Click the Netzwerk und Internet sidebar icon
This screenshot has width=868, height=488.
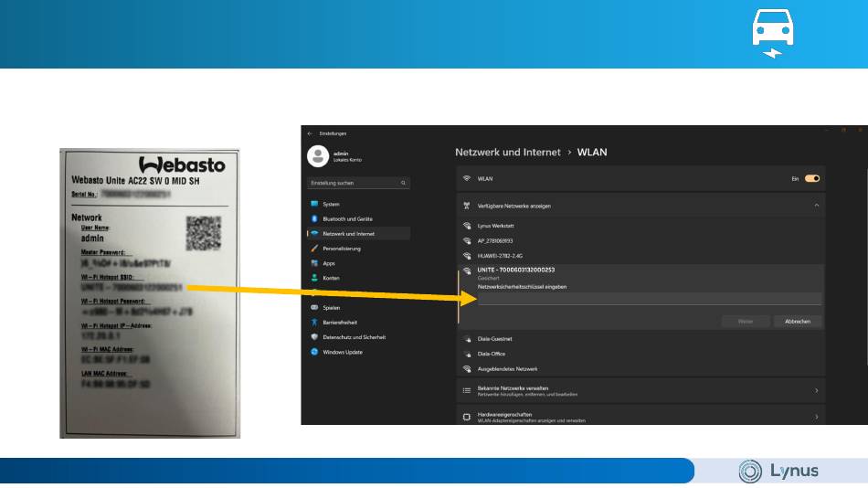314,234
